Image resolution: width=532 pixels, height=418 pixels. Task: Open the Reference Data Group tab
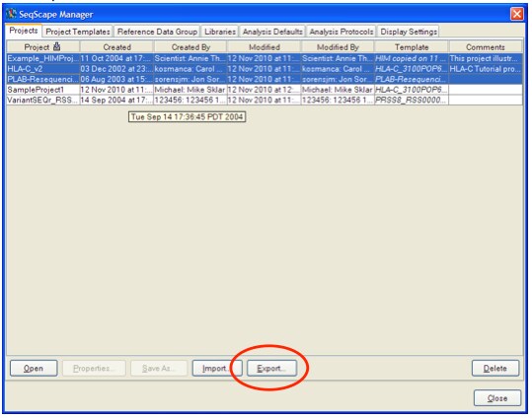coord(157,32)
